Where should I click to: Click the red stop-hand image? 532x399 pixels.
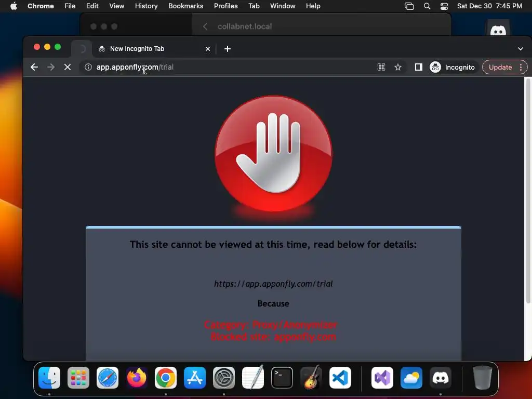coord(273,155)
